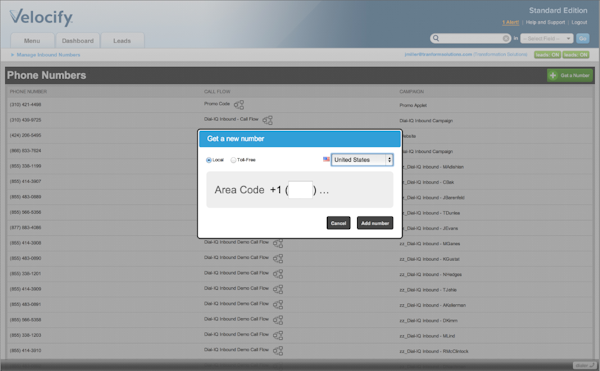Click campaign zz_Dial-IQ Inbound - KGustat
The height and width of the screenshot is (371, 600).
(x=429, y=259)
